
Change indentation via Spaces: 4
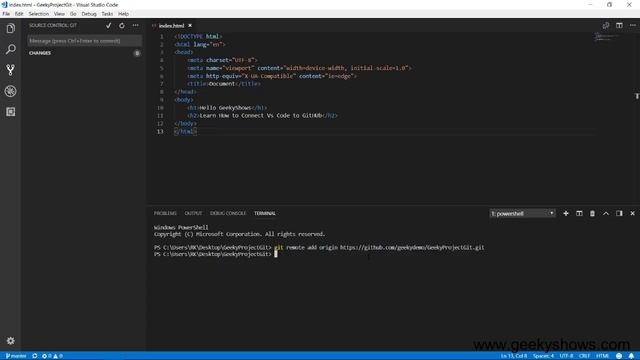[x=544, y=356]
